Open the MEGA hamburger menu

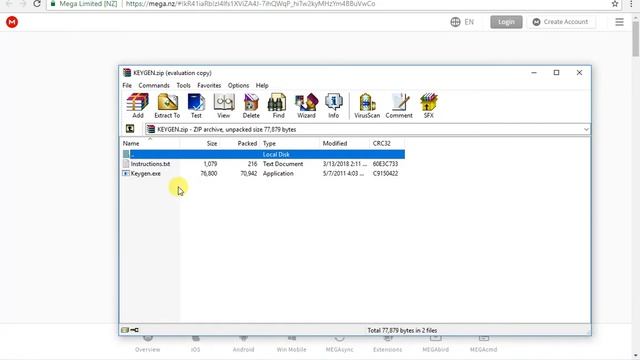click(x=619, y=22)
